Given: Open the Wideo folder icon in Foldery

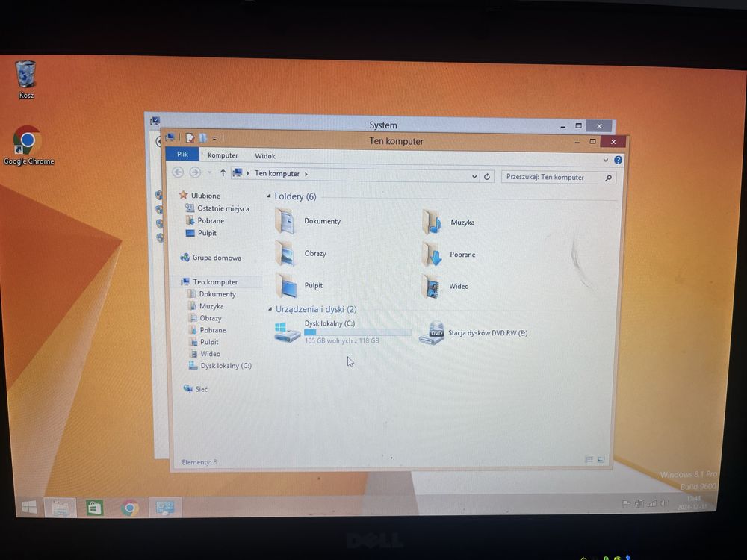Looking at the screenshot, I should click(x=432, y=286).
